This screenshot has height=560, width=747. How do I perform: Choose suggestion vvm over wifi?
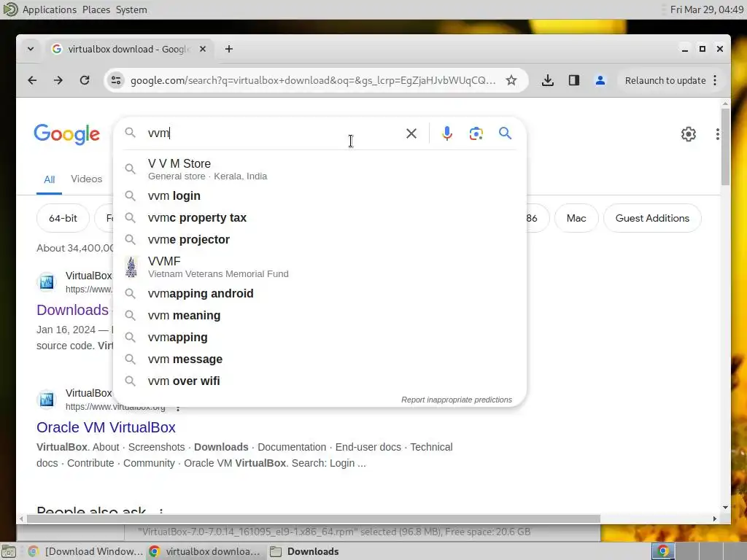click(320, 381)
